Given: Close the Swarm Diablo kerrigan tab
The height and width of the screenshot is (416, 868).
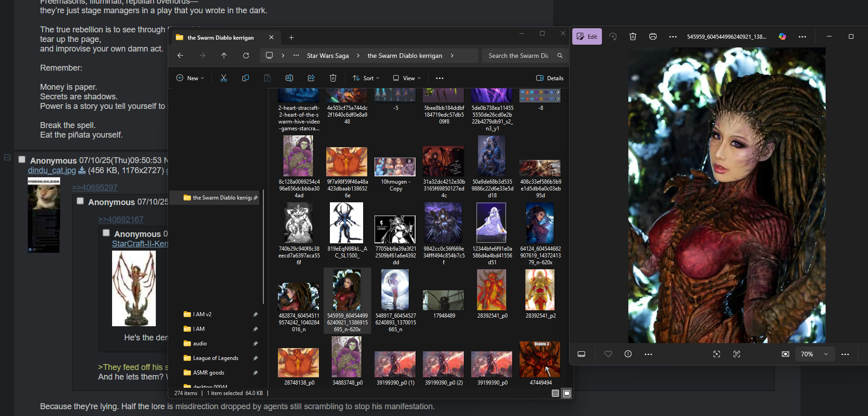Looking at the screenshot, I should (272, 37).
